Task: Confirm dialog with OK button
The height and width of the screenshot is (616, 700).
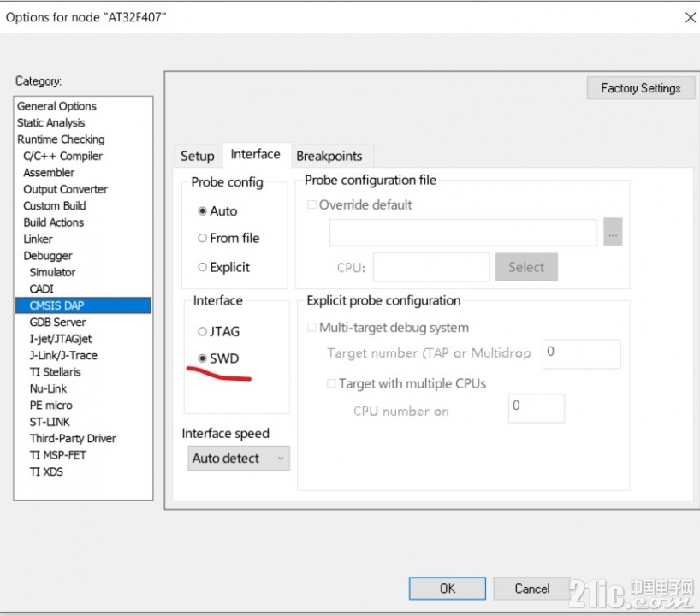Action: tap(448, 589)
